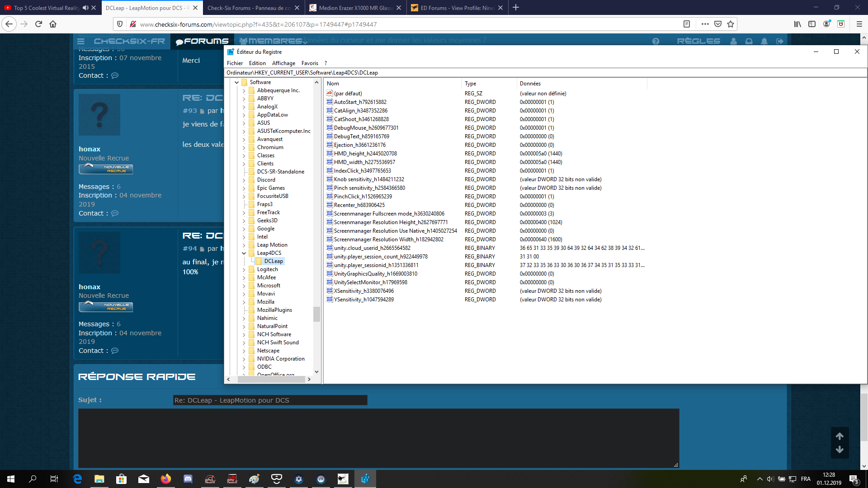Expand the NVIDIA Corporation registry key

coord(244,359)
